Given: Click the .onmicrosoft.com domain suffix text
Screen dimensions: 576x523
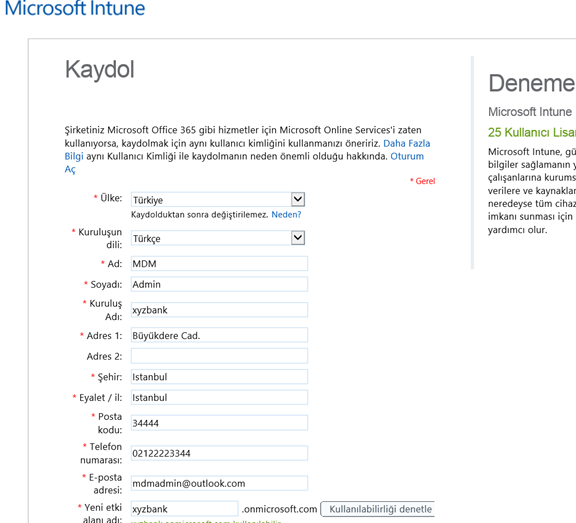Looking at the screenshot, I should [x=279, y=509].
